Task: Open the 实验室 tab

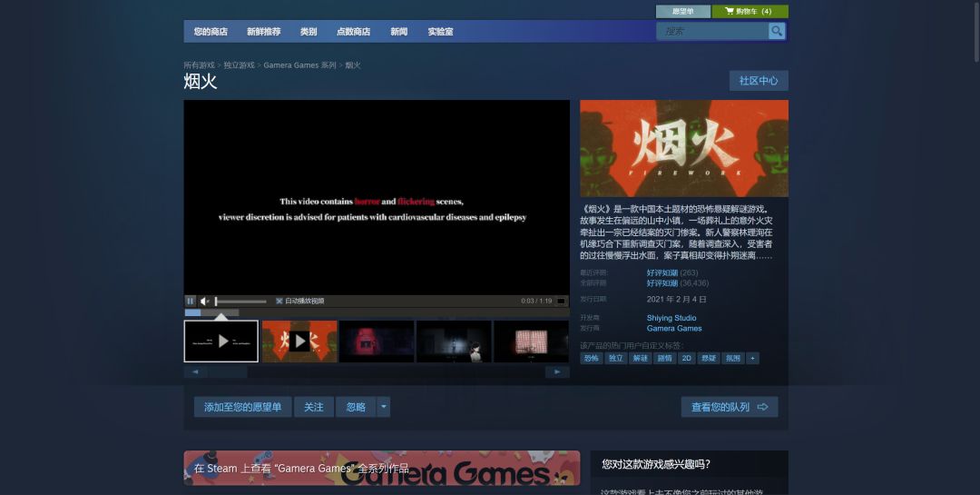Action: (440, 31)
